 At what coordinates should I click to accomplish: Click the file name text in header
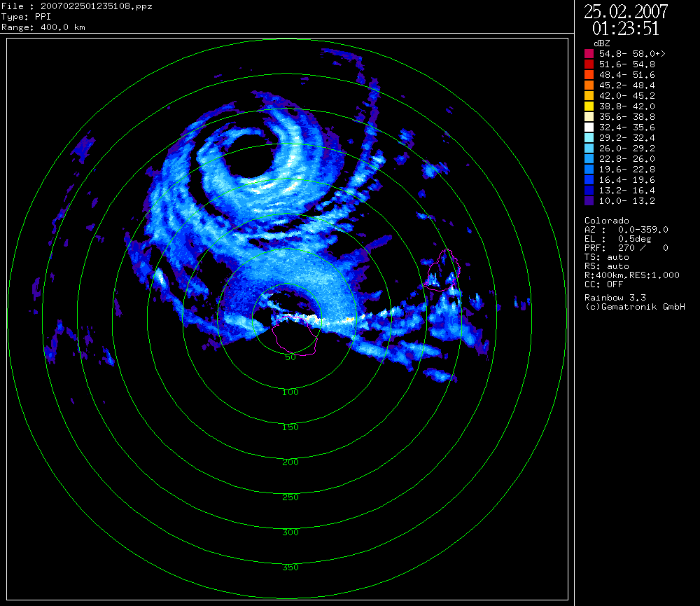(x=77, y=6)
